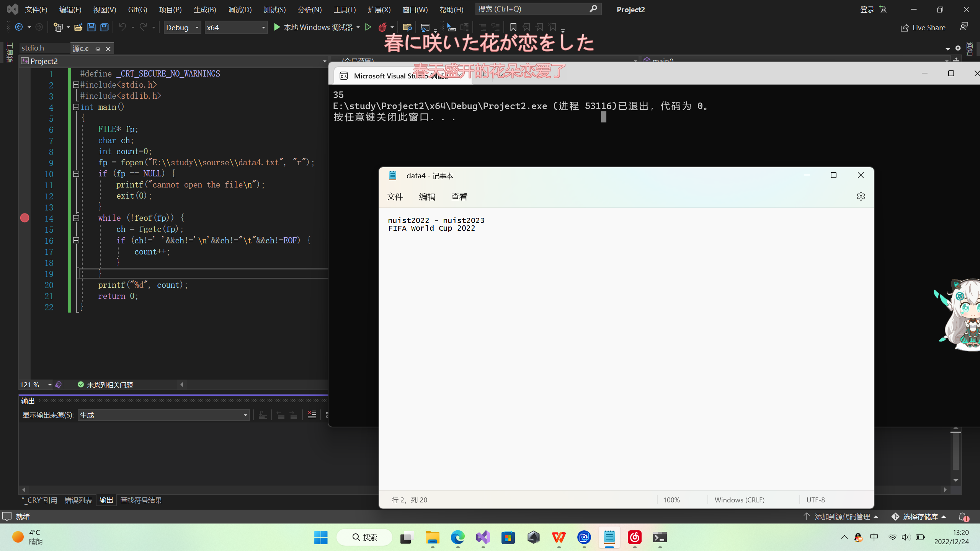980x551 pixels.
Task: Switch to the 错误列表 tab
Action: [78, 500]
